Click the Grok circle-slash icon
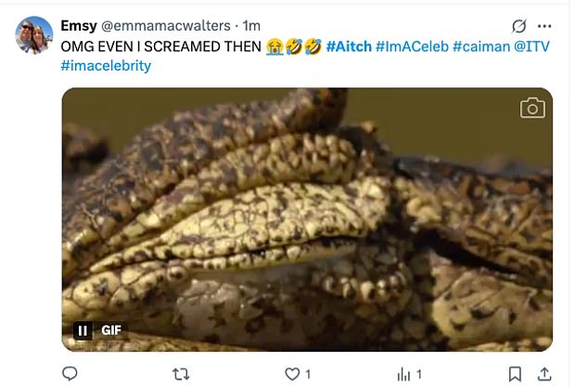The image size is (588, 387). 518,25
